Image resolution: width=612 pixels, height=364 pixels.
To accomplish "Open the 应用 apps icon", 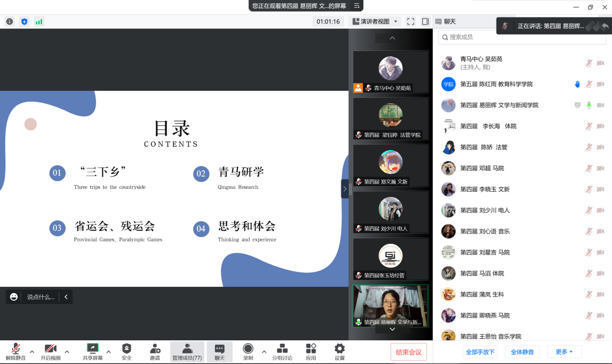I will click(311, 349).
